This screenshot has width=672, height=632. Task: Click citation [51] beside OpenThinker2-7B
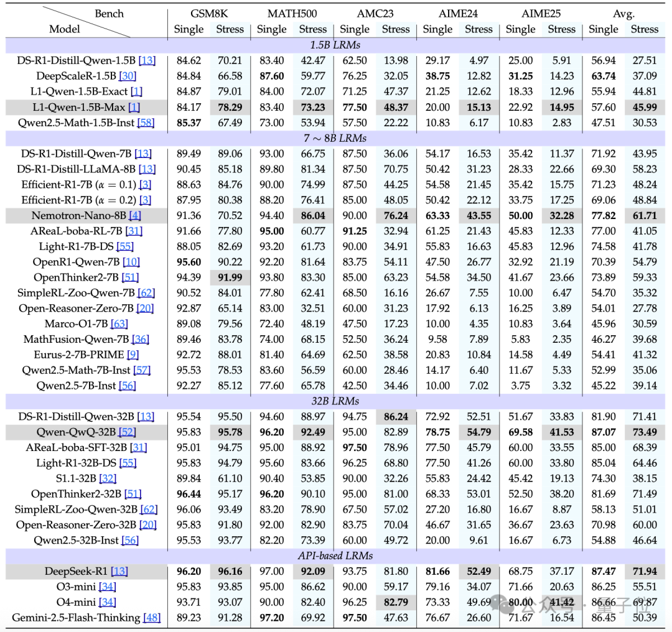(x=130, y=277)
